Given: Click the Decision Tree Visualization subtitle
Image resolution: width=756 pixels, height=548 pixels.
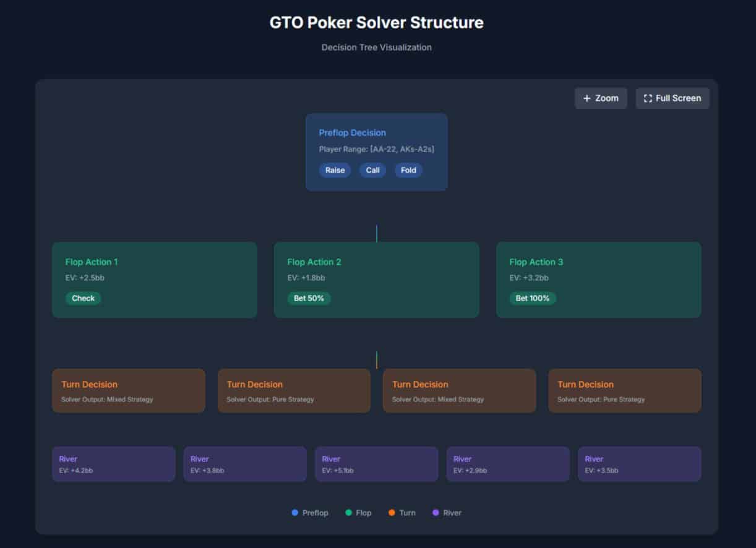Looking at the screenshot, I should [377, 48].
